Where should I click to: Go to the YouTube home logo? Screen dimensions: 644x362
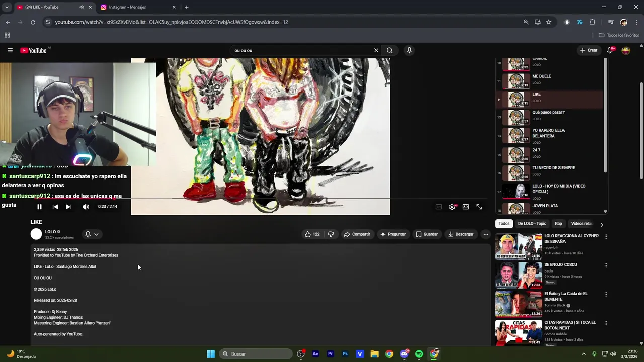(x=34, y=50)
